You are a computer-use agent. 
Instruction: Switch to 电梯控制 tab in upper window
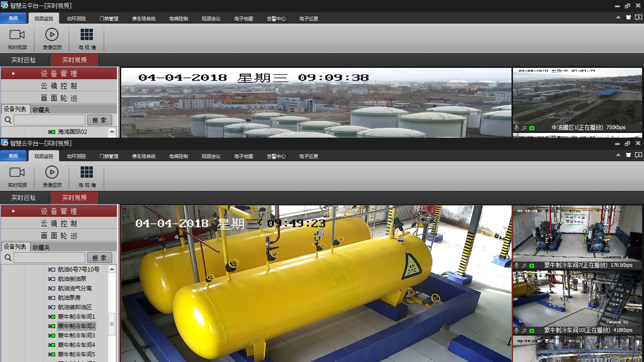point(179,19)
